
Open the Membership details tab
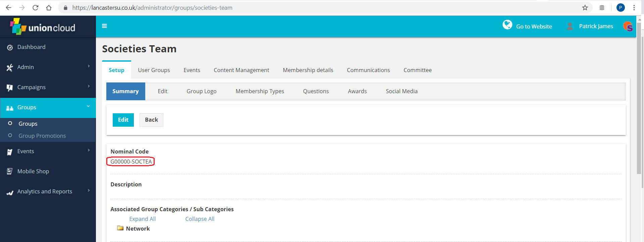pos(308,70)
